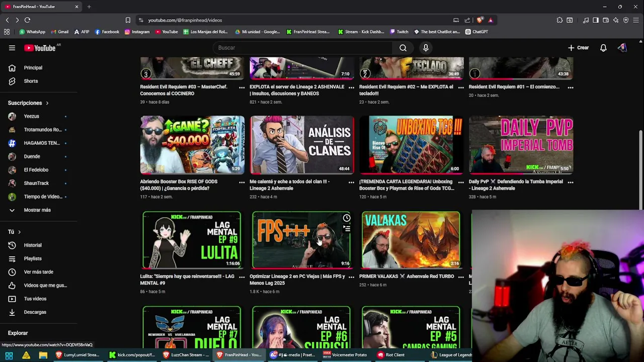
Task: Open Explorar section heading
Action: click(18, 333)
